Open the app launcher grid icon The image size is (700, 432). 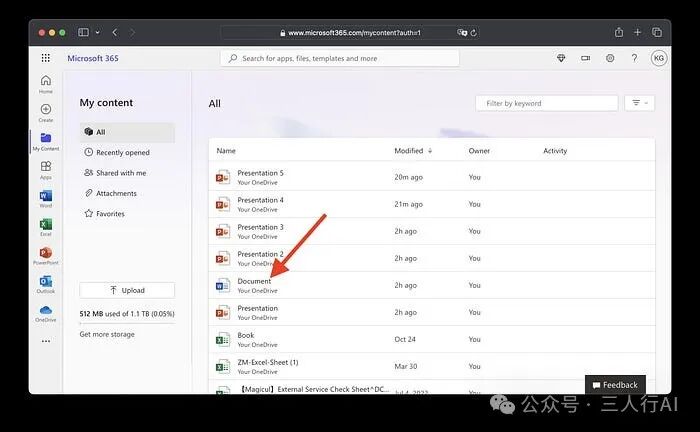tap(46, 58)
